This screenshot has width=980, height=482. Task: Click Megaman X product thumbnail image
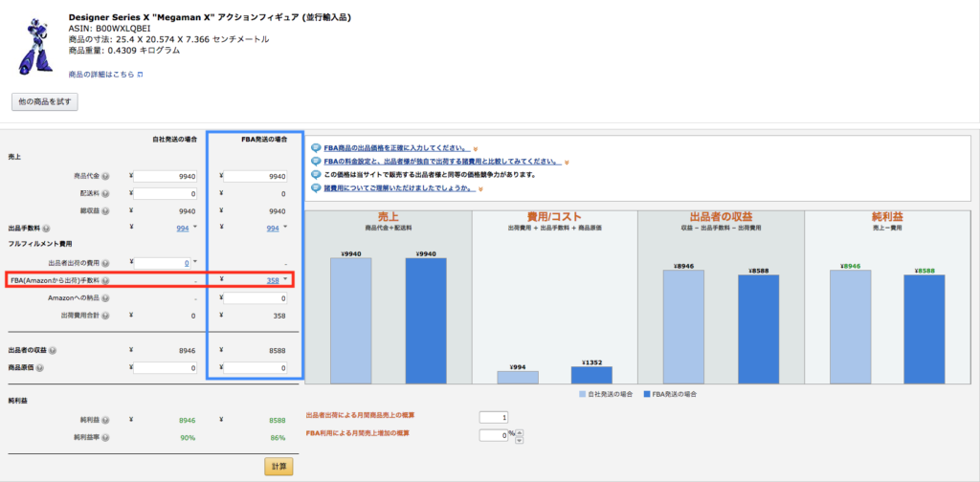[33, 47]
